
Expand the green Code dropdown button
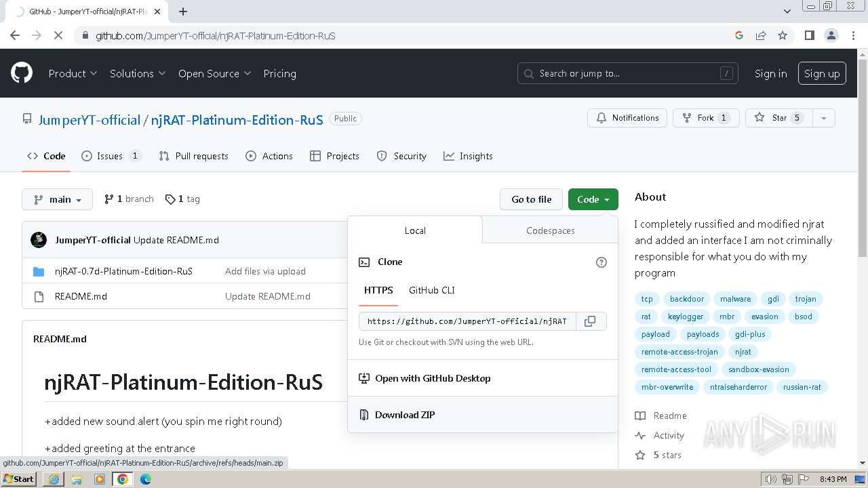point(593,199)
